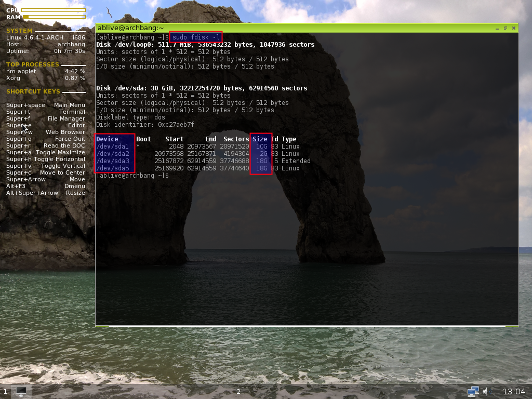
Task: Close the ablive@archbang terminal window
Action: (x=514, y=28)
